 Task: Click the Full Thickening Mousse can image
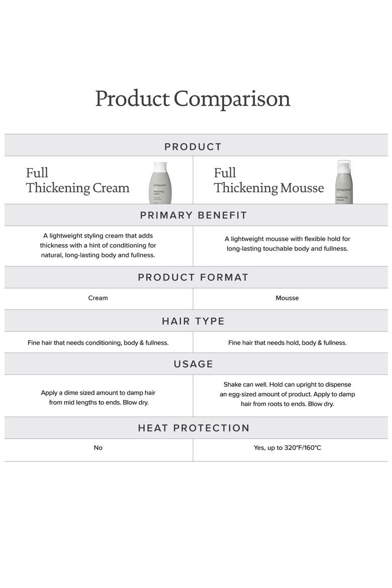click(x=344, y=182)
